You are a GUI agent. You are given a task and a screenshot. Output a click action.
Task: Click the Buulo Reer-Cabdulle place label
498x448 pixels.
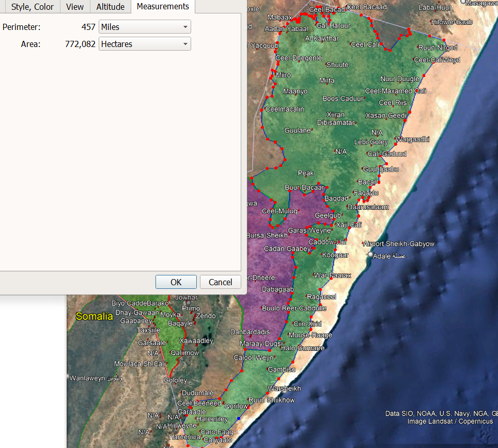294,308
